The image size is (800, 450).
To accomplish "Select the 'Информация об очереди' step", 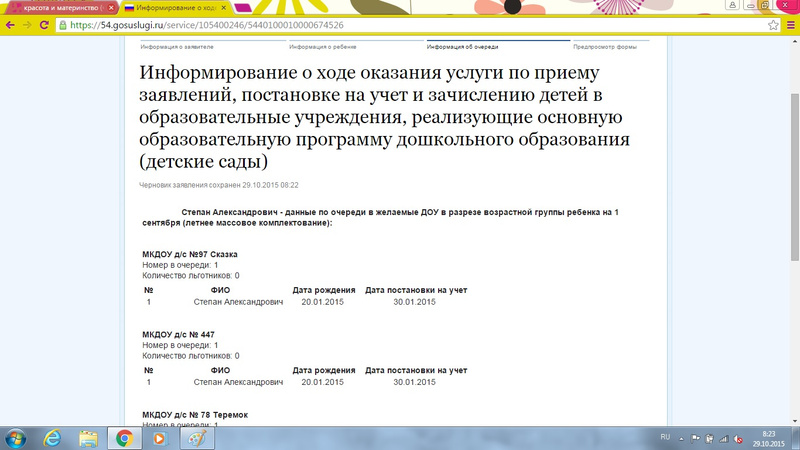I will click(462, 47).
